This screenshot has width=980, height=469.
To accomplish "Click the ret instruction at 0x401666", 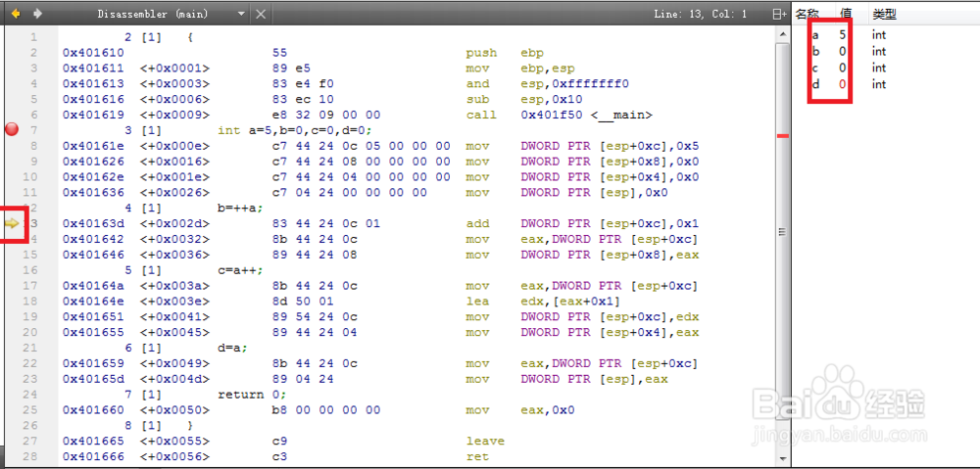I will tap(477, 456).
